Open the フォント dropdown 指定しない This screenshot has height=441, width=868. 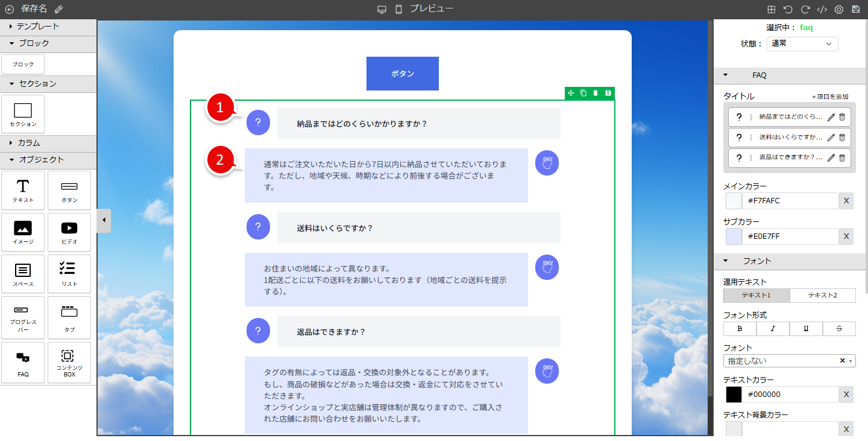click(784, 361)
